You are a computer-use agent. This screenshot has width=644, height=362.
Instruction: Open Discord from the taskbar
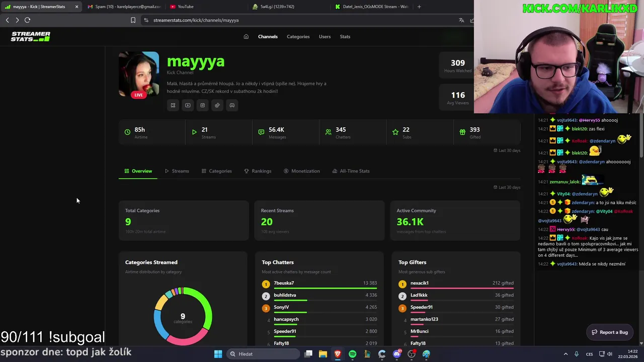[397, 354]
